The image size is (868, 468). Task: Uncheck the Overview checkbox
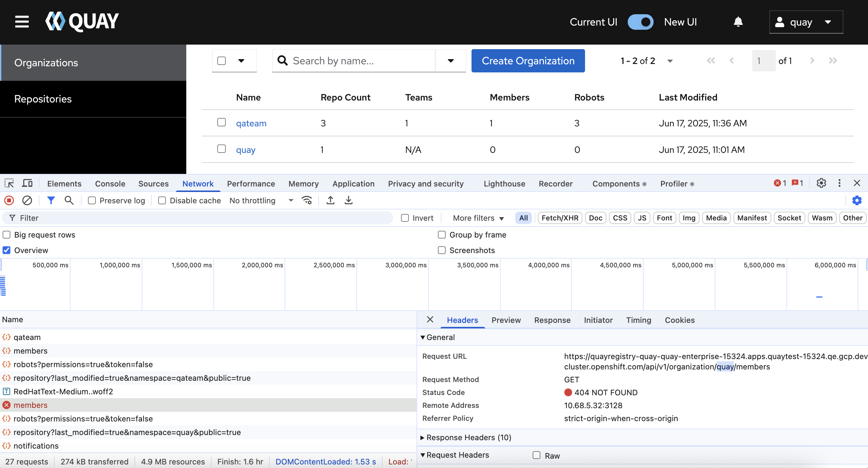click(7, 250)
